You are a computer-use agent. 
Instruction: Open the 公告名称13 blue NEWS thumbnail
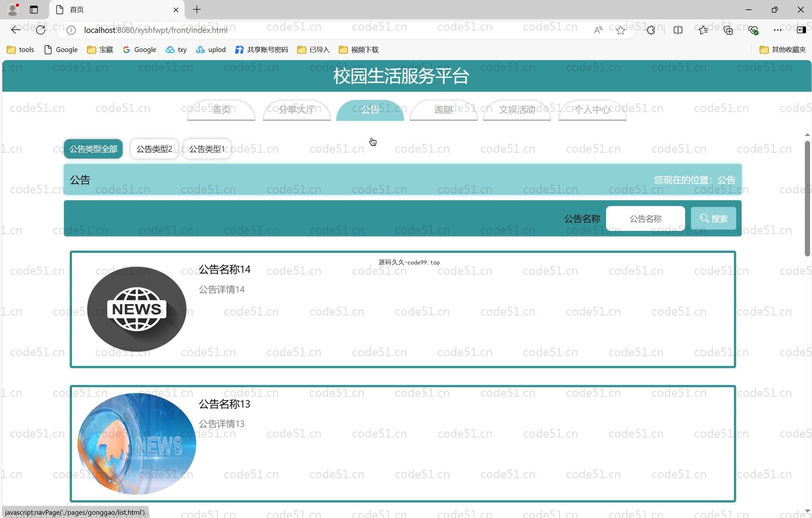pos(137,444)
